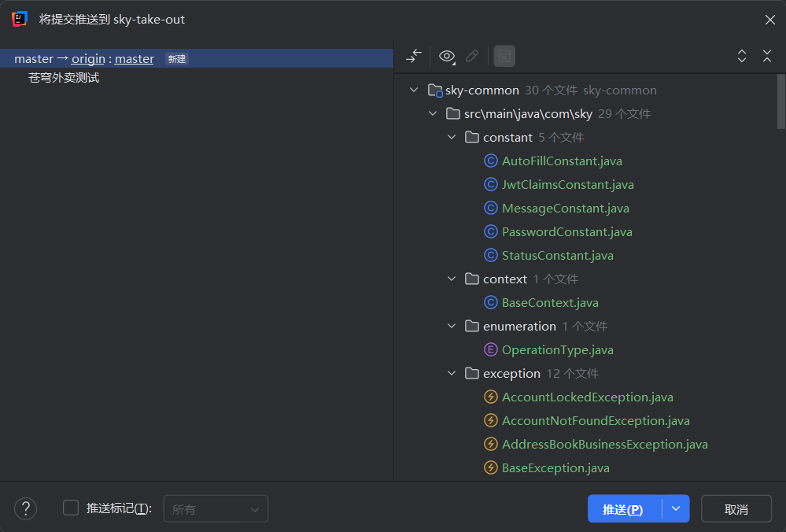Image resolution: width=786 pixels, height=532 pixels.
Task: Select BaseContext.java file
Action: 550,302
